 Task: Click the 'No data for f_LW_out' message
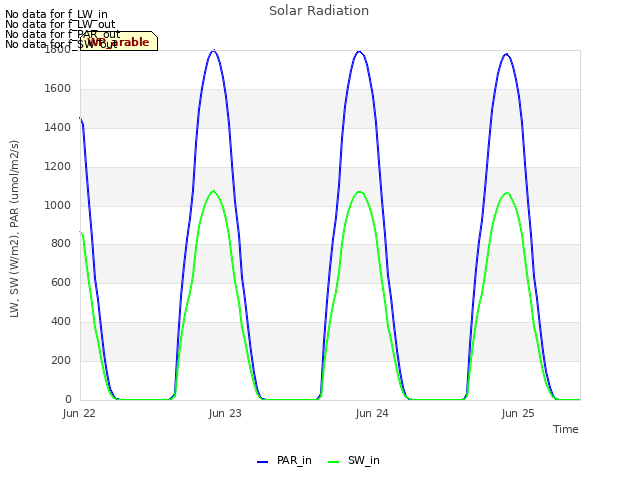(x=60, y=24)
